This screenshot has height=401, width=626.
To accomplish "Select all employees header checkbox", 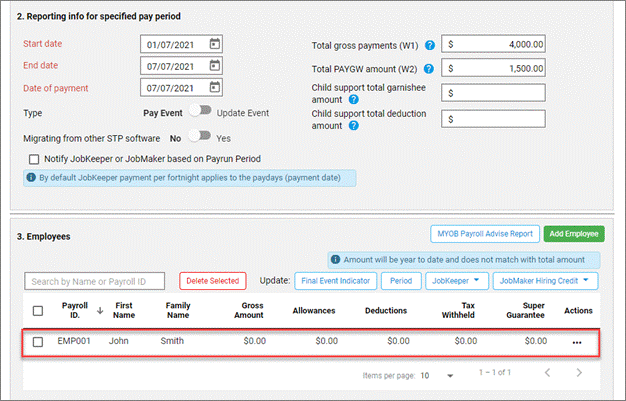I will click(38, 311).
